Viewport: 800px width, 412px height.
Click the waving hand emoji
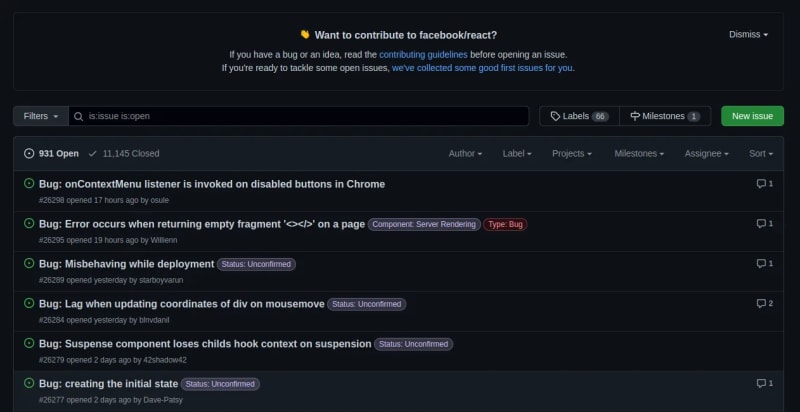(305, 35)
